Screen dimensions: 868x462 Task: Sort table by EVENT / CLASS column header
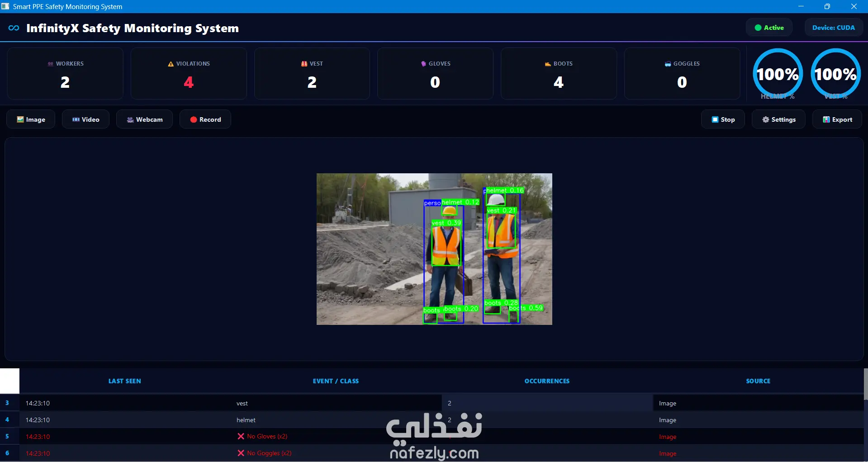pos(336,381)
